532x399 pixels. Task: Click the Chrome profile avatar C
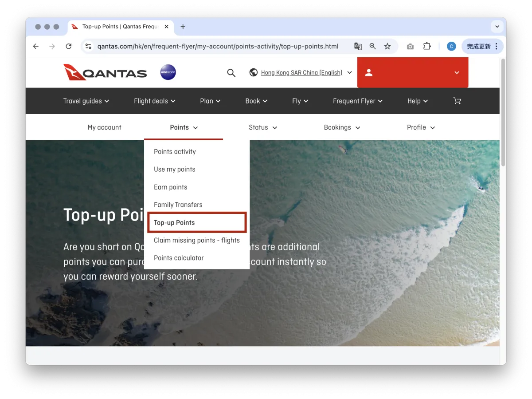(x=451, y=46)
